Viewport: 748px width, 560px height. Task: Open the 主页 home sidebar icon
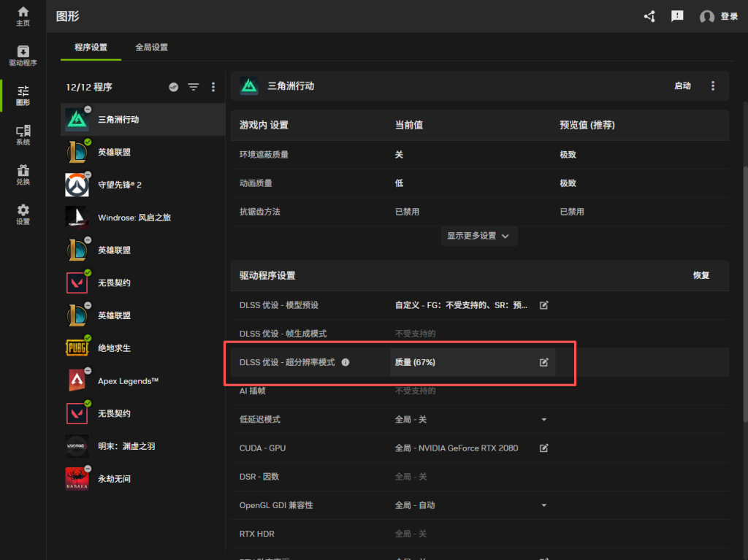click(23, 16)
